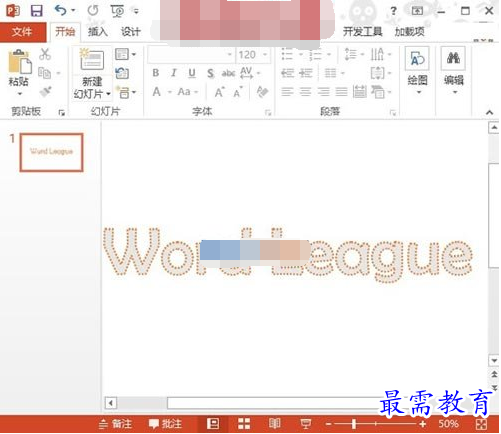Switch to reading view

tap(274, 424)
